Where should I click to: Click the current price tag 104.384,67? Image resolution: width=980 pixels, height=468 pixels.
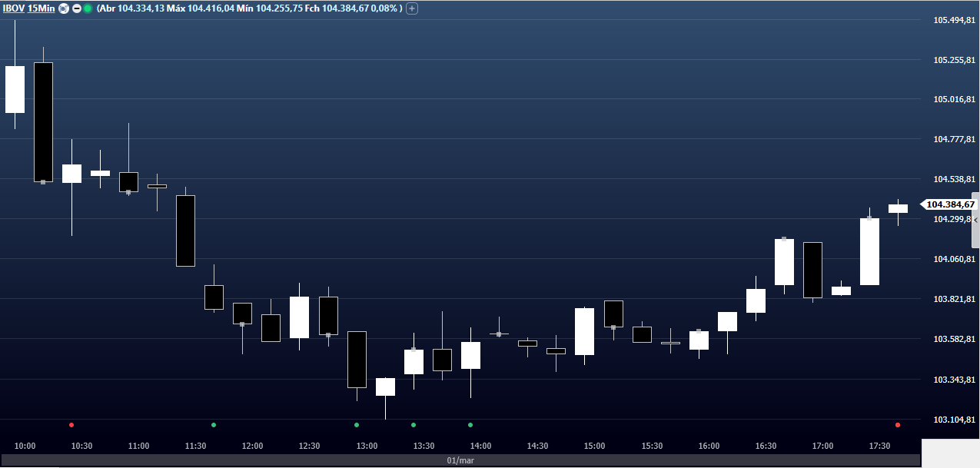(950, 204)
